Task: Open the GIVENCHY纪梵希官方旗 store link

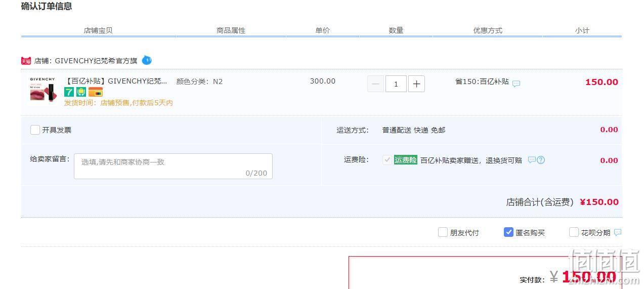Action: [96, 61]
